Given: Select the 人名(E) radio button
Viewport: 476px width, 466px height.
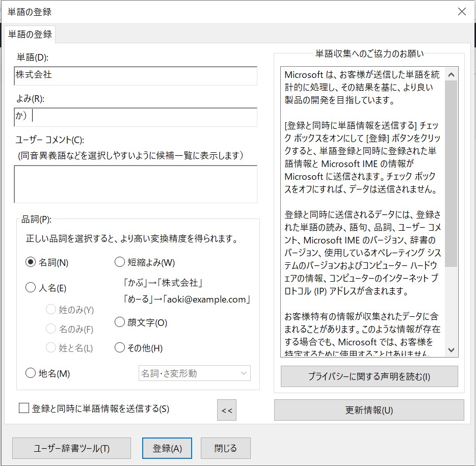Looking at the screenshot, I should 31,287.
